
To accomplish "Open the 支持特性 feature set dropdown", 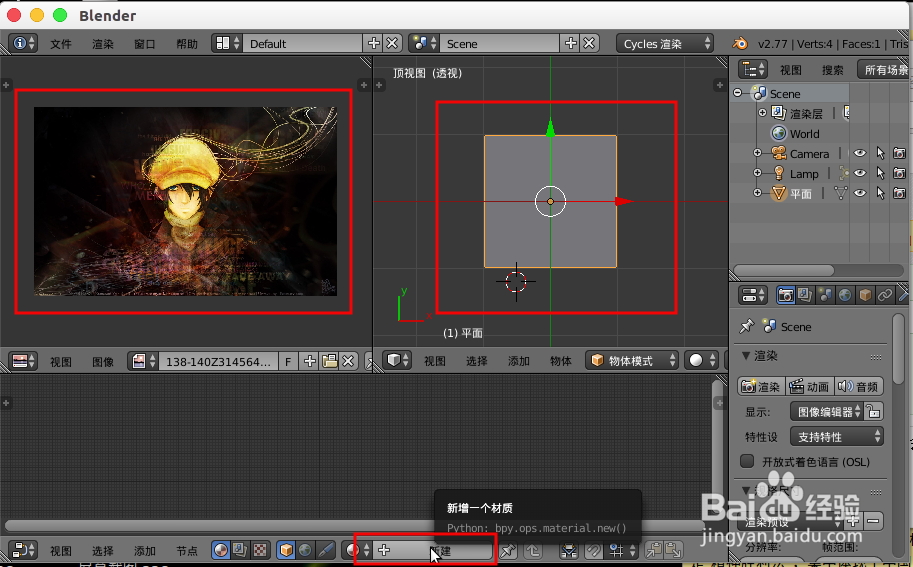I will click(x=836, y=437).
